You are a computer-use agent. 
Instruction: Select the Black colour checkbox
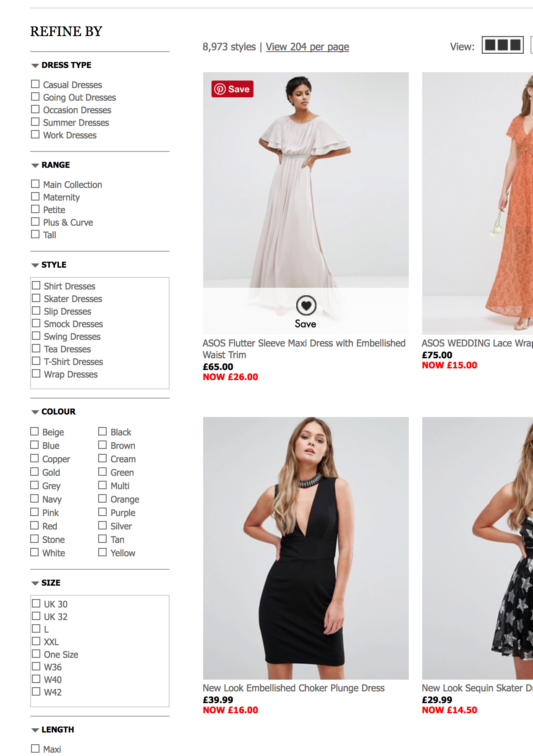coord(102,432)
